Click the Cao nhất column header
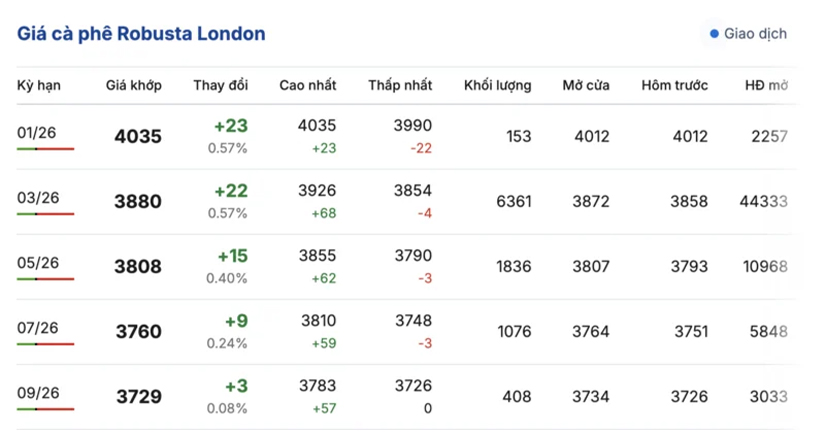 tap(308, 85)
